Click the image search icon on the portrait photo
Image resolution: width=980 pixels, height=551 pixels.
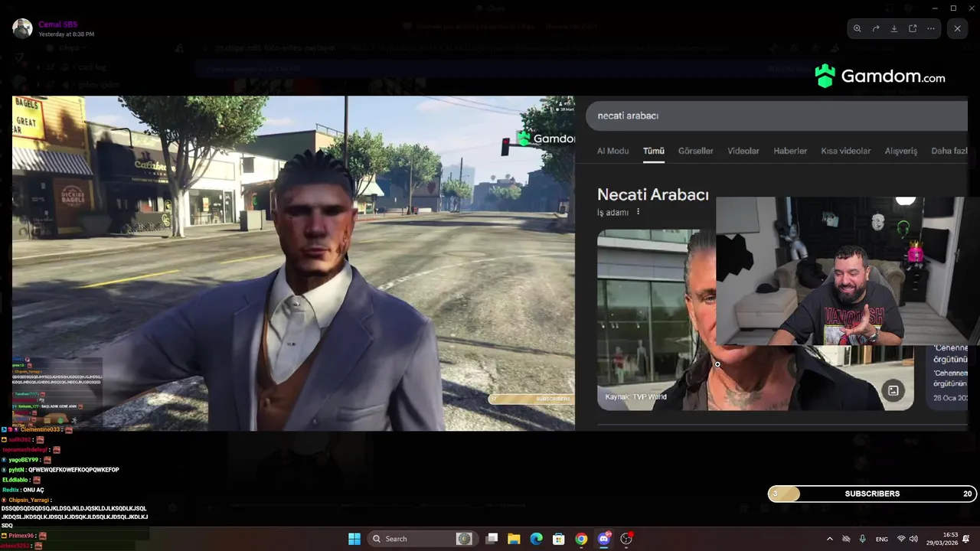pyautogui.click(x=893, y=390)
